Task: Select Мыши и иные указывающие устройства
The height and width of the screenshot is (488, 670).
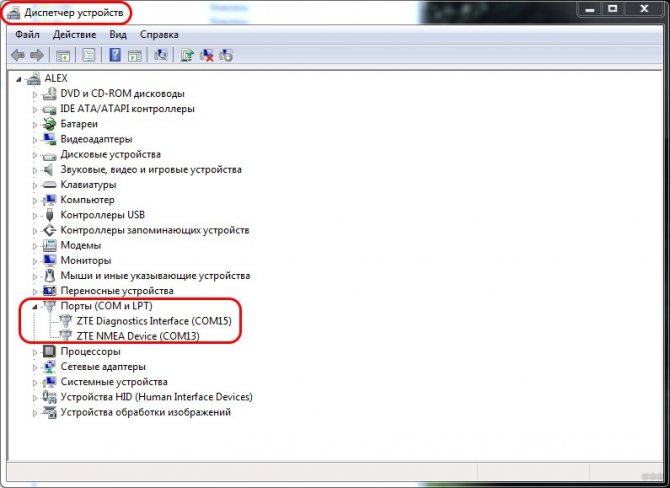Action: coord(156,276)
